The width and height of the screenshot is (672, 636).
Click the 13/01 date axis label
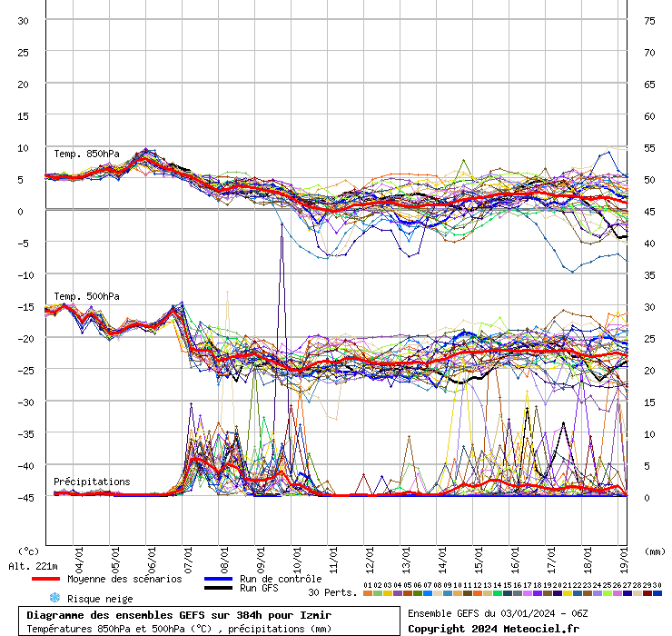(x=406, y=560)
